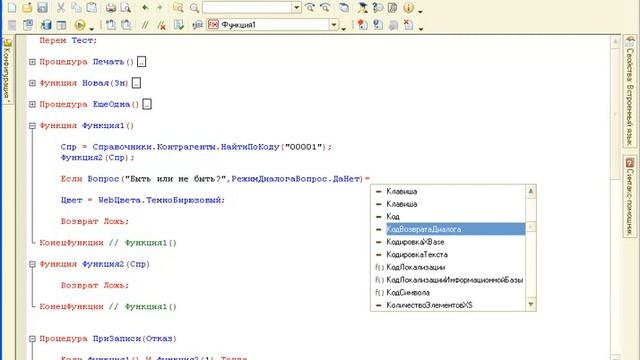Click the boxed ellipsis after Функция Новая(Зн)
Screen dimensions: 640x360
click(x=136, y=83)
